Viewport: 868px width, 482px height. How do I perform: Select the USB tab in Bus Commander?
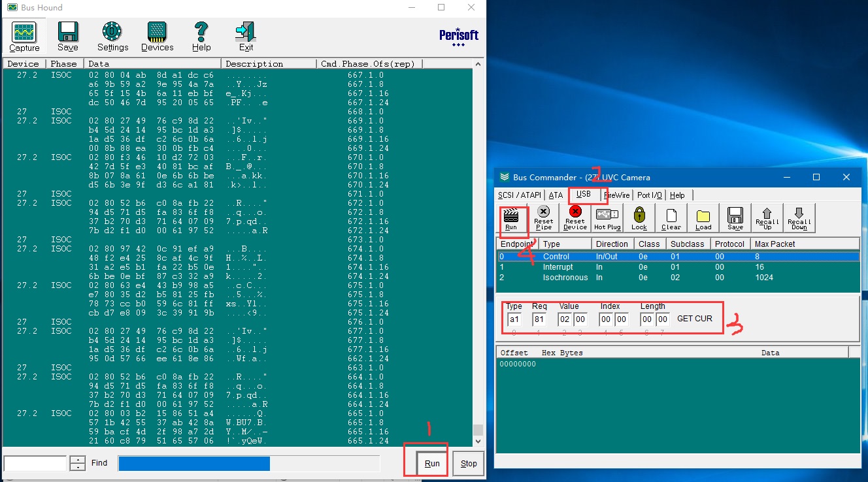pyautogui.click(x=583, y=195)
